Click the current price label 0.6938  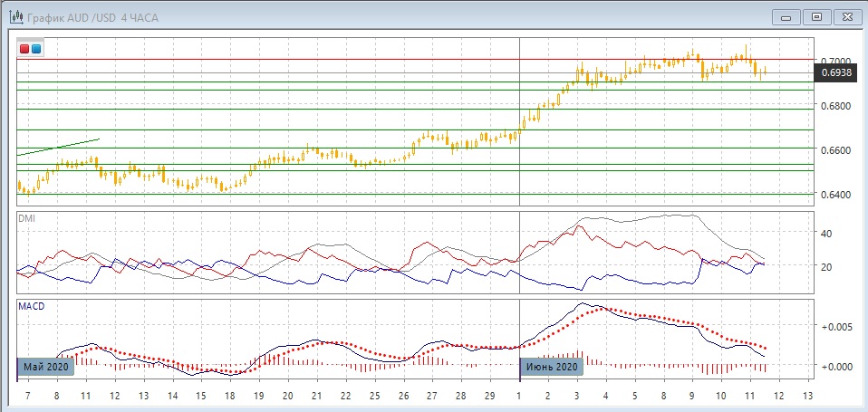click(835, 72)
